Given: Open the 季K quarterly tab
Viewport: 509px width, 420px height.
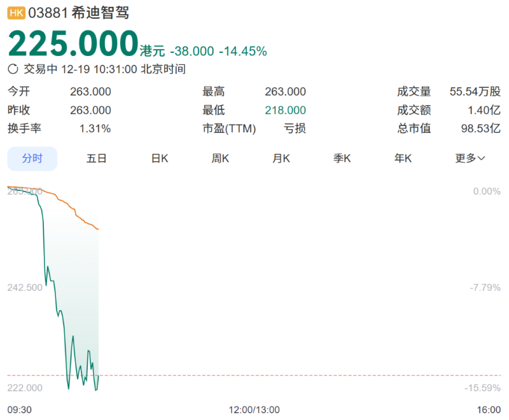Looking at the screenshot, I should tap(342, 158).
